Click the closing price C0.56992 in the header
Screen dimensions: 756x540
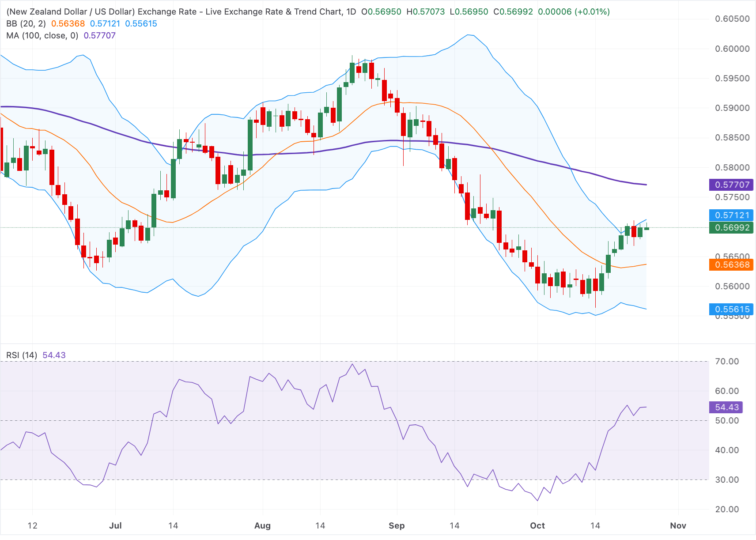pyautogui.click(x=513, y=12)
